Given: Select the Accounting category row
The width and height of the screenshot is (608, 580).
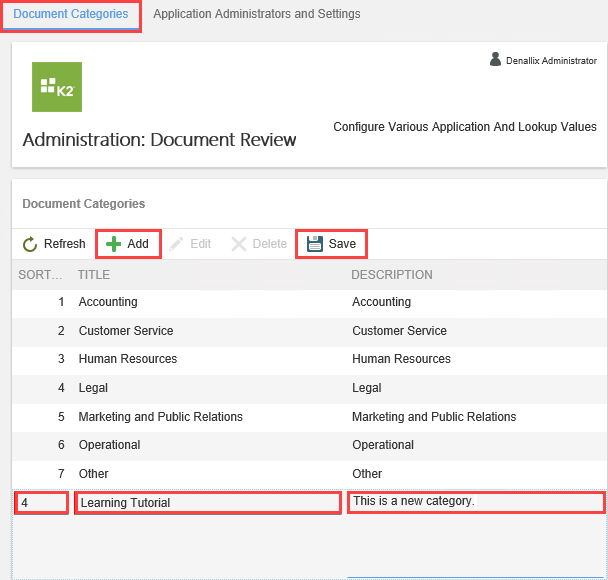Looking at the screenshot, I should coord(108,302).
